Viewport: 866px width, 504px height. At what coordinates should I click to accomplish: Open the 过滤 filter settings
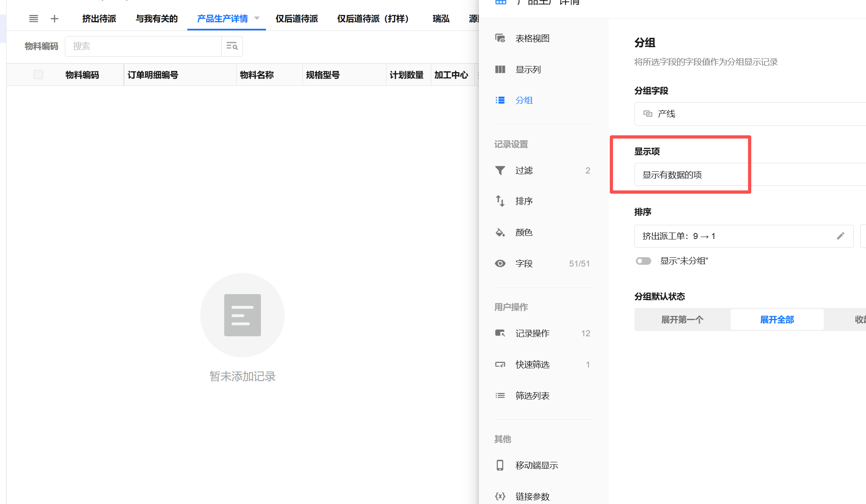pos(524,170)
